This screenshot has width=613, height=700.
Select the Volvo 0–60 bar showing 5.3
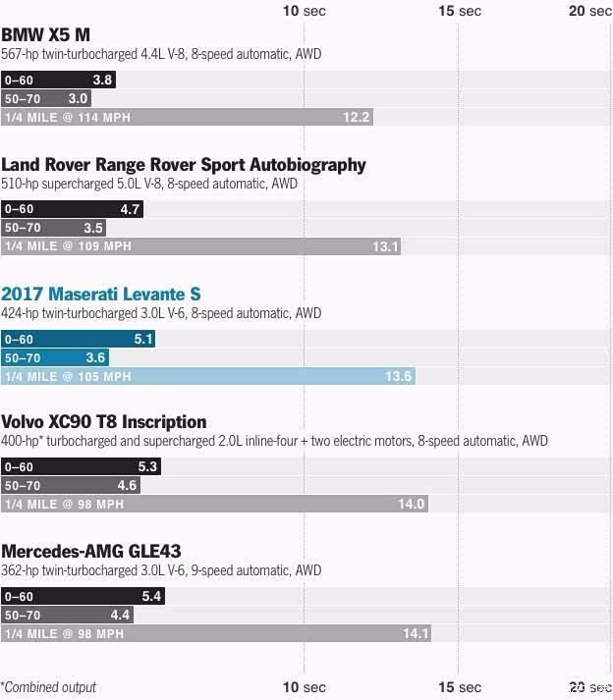tap(81, 466)
